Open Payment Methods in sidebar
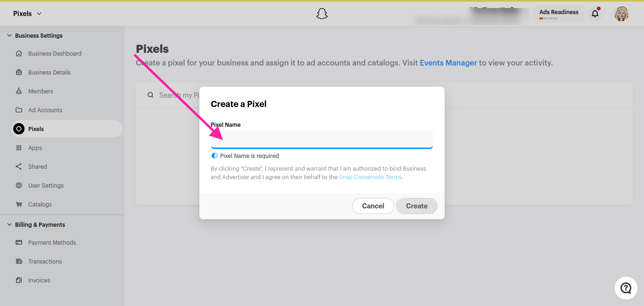644x306 pixels. tap(52, 242)
